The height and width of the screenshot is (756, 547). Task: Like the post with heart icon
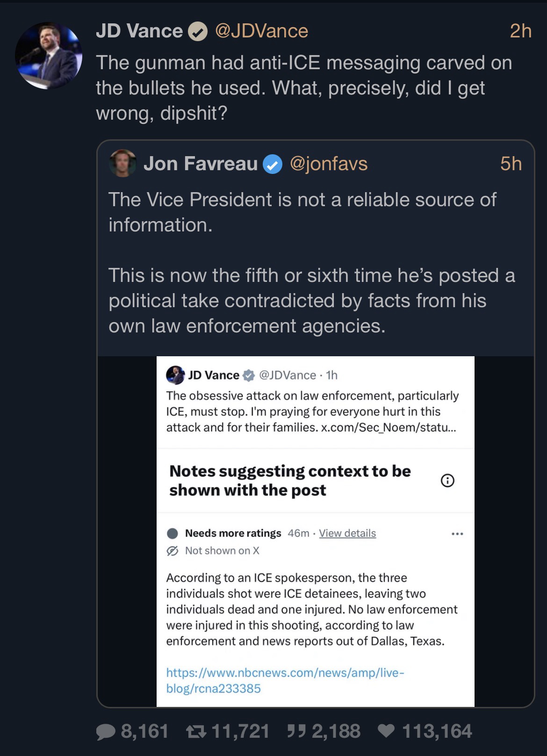(x=386, y=731)
